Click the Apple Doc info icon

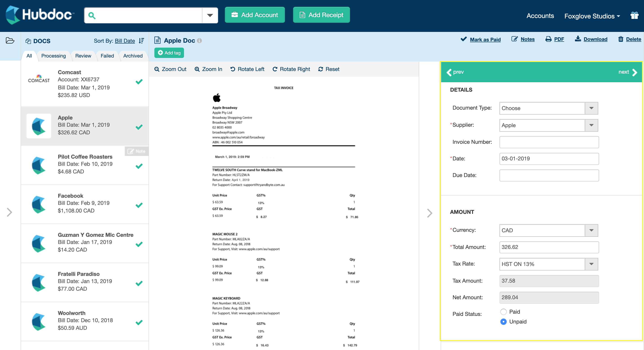(x=199, y=41)
